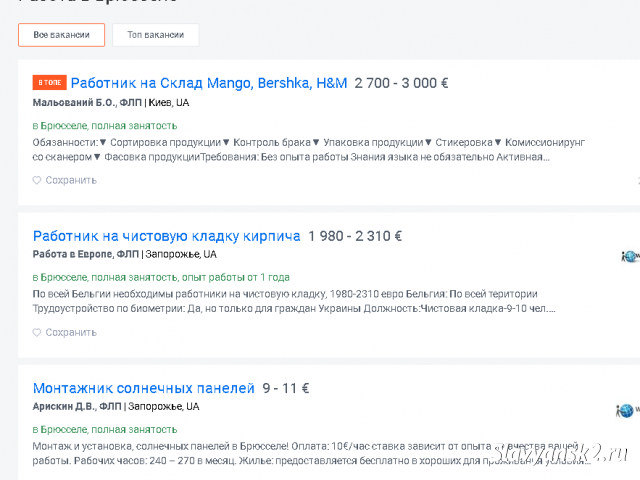640x480 pixels.
Task: Open employer 'Работа в Европе, ФЛП'
Action: coord(86,254)
